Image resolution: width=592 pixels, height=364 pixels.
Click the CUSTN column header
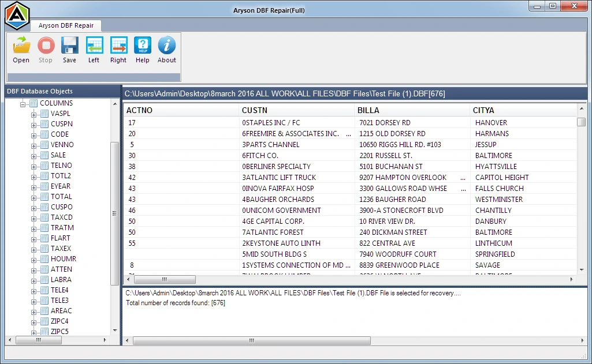tap(297, 110)
